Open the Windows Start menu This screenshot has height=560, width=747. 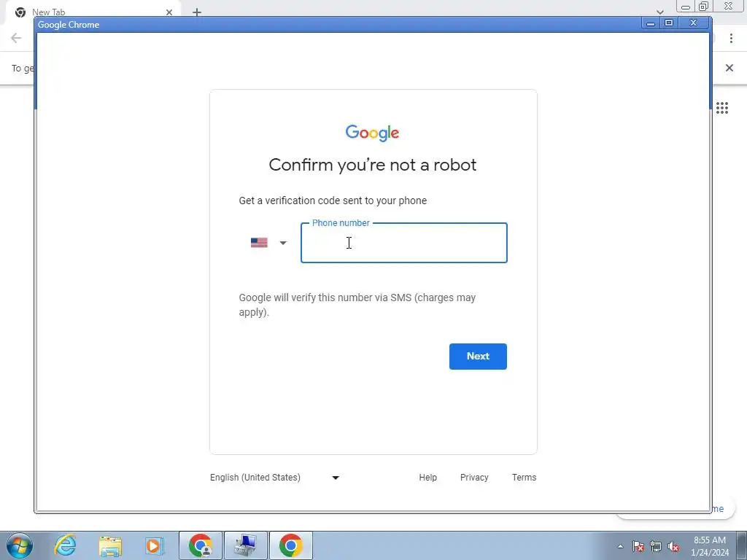tap(20, 545)
